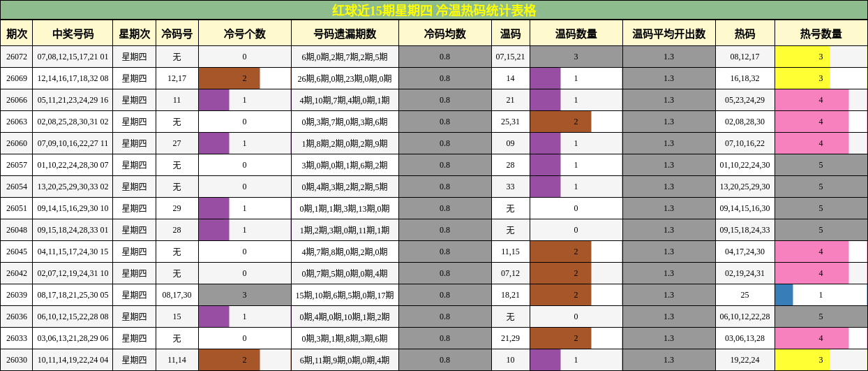Select yellow hot count bar in row 26072
Viewport: 868px width, 371px height.
click(802, 57)
